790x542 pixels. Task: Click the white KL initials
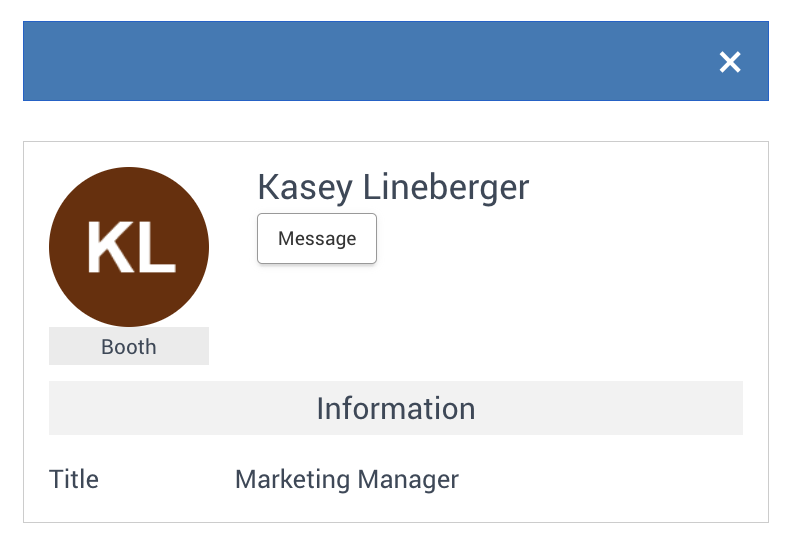[130, 247]
